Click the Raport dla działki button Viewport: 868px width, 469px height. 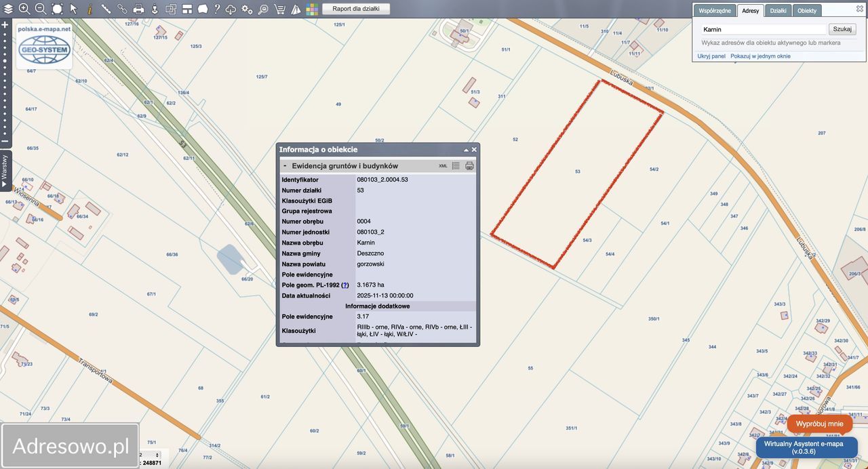(356, 9)
